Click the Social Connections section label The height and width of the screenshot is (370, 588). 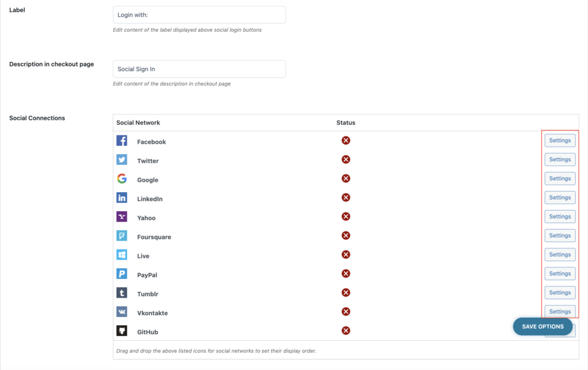37,118
